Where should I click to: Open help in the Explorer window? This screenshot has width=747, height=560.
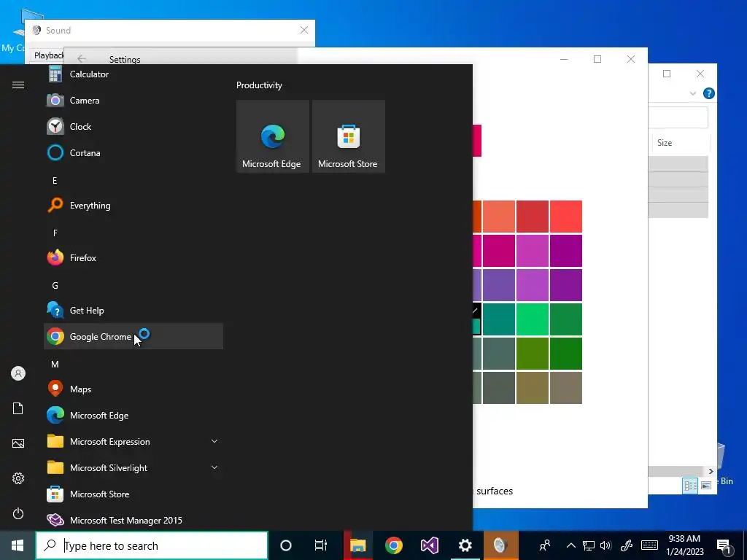point(709,93)
